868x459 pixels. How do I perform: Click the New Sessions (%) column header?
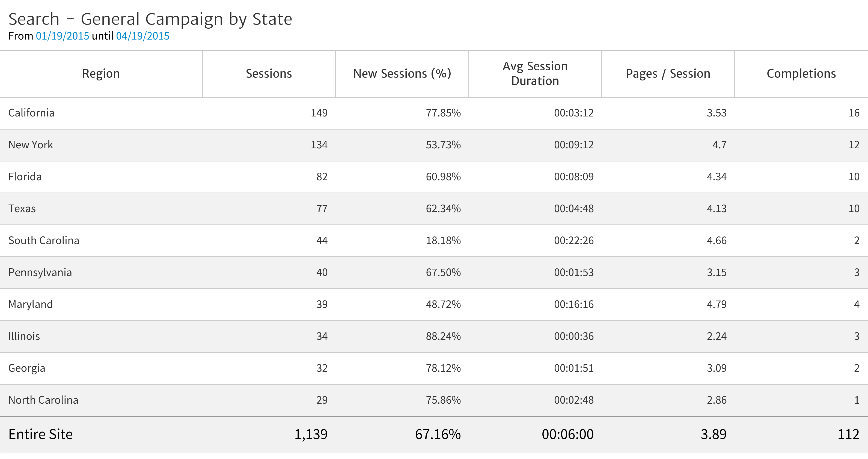pyautogui.click(x=402, y=74)
